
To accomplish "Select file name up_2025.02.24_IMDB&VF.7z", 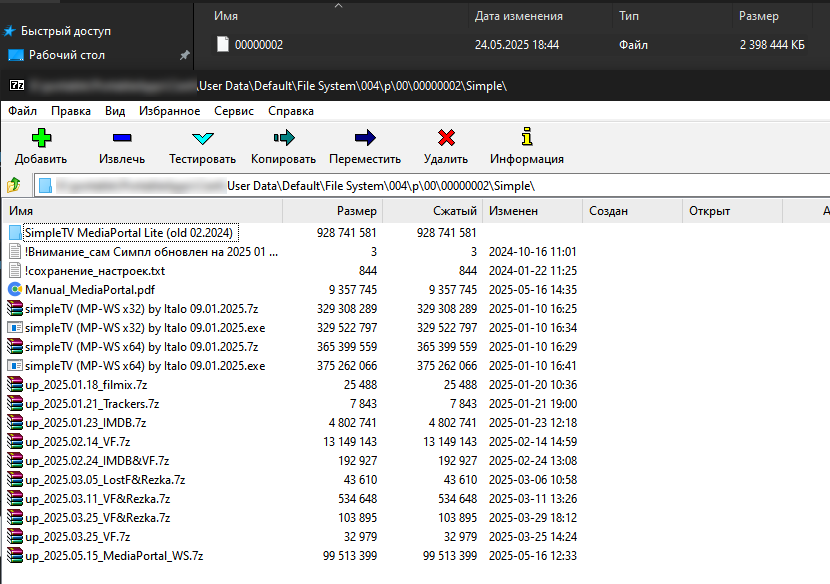I will tap(97, 461).
